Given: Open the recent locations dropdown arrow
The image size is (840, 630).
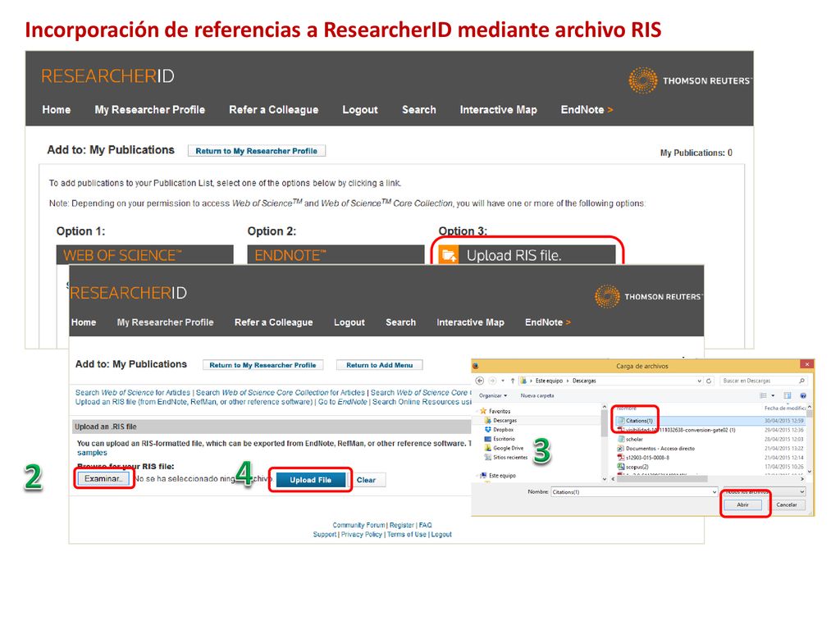Looking at the screenshot, I should 503,381.
